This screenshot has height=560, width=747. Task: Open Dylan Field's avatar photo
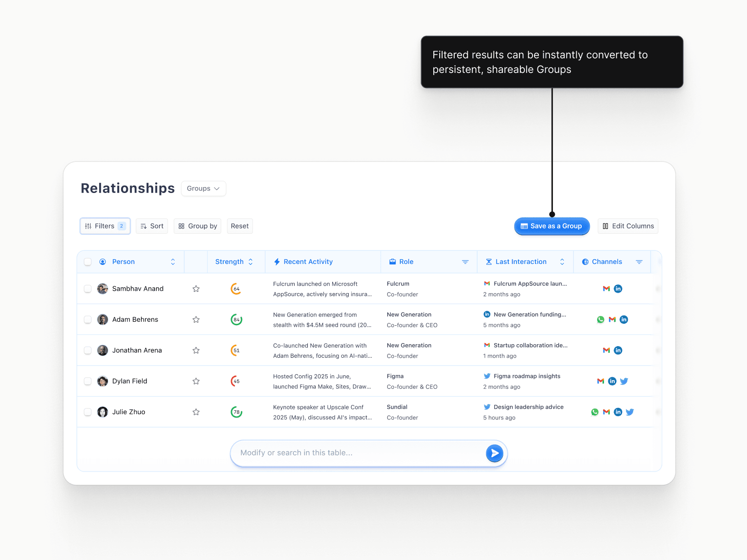point(103,381)
